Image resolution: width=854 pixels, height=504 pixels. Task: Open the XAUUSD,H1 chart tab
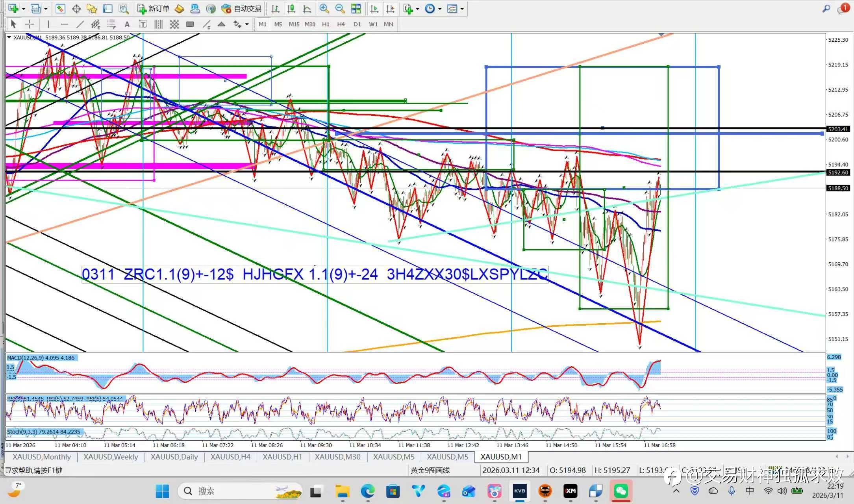[282, 457]
